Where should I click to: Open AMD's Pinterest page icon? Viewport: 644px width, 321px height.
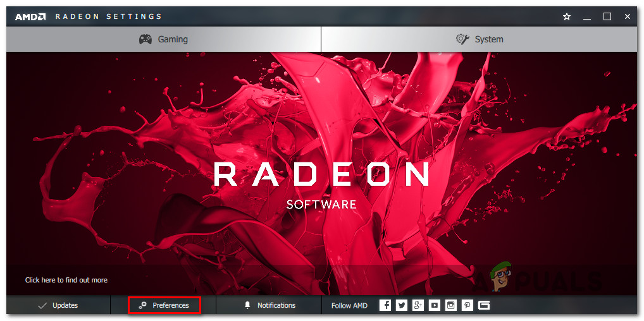468,305
